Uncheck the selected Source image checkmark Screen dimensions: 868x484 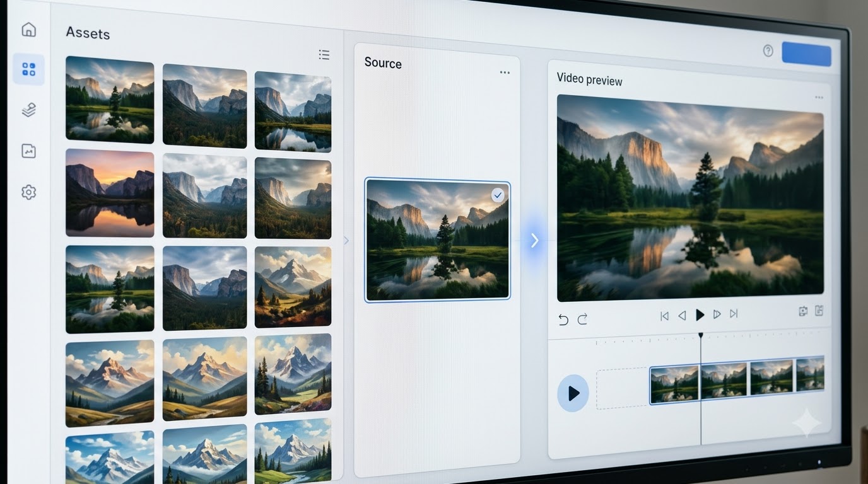point(498,195)
